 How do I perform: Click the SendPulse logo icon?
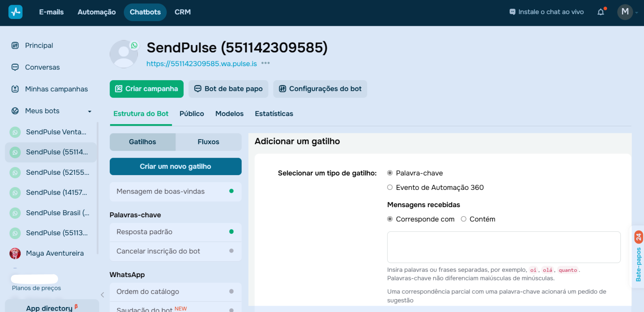pyautogui.click(x=15, y=12)
